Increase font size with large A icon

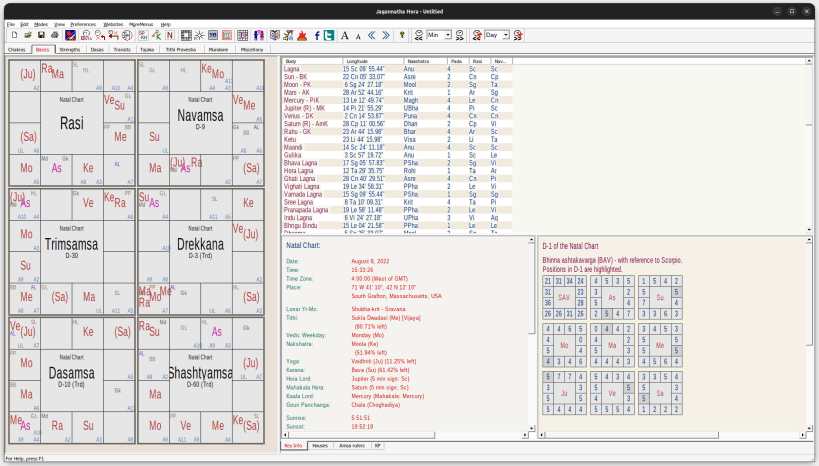point(345,36)
